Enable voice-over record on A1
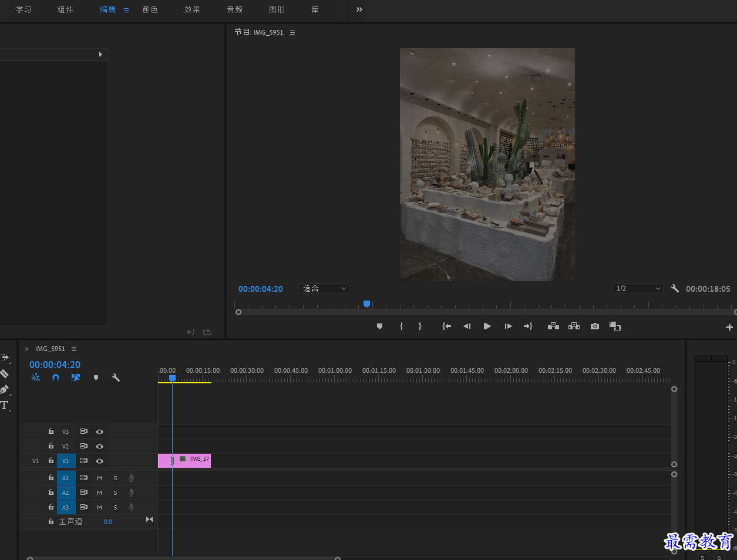 [131, 478]
